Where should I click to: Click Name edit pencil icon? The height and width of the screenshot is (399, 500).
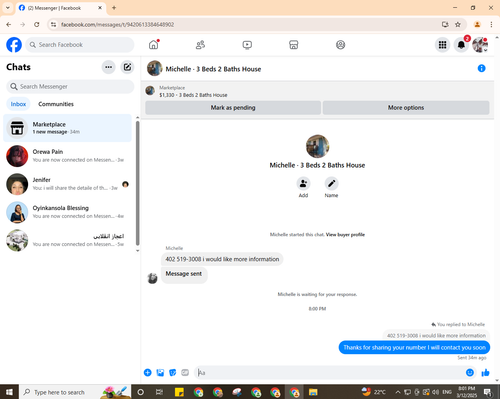331,184
